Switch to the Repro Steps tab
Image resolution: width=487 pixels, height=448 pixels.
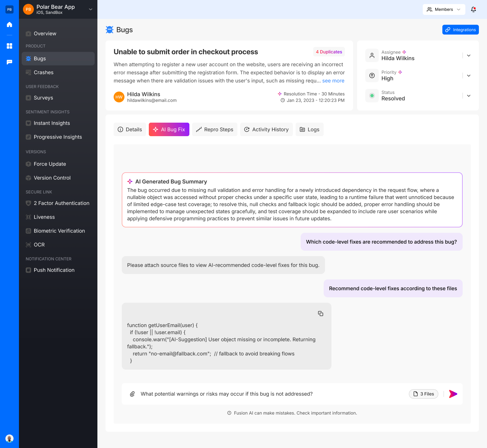pos(215,129)
